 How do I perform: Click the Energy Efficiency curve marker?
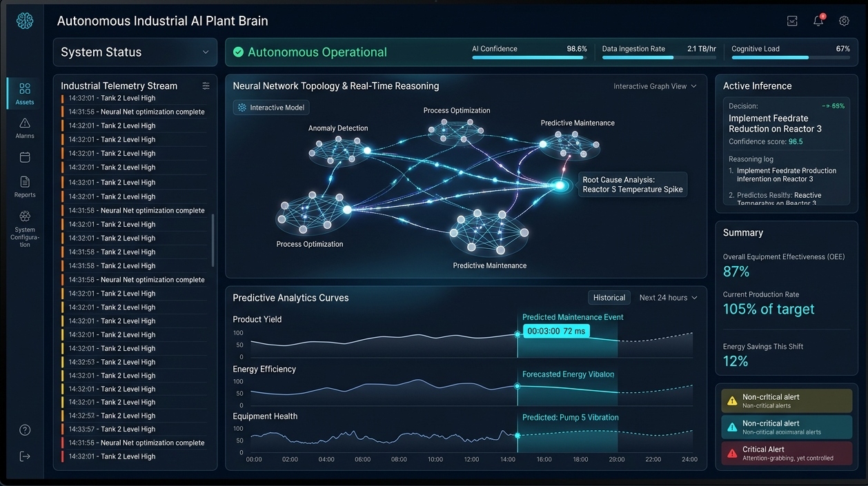point(517,386)
